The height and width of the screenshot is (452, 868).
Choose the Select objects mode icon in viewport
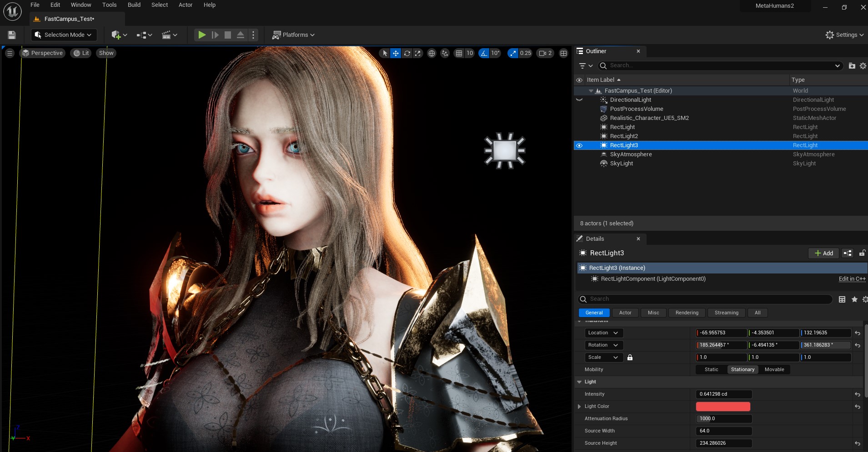tap(385, 53)
